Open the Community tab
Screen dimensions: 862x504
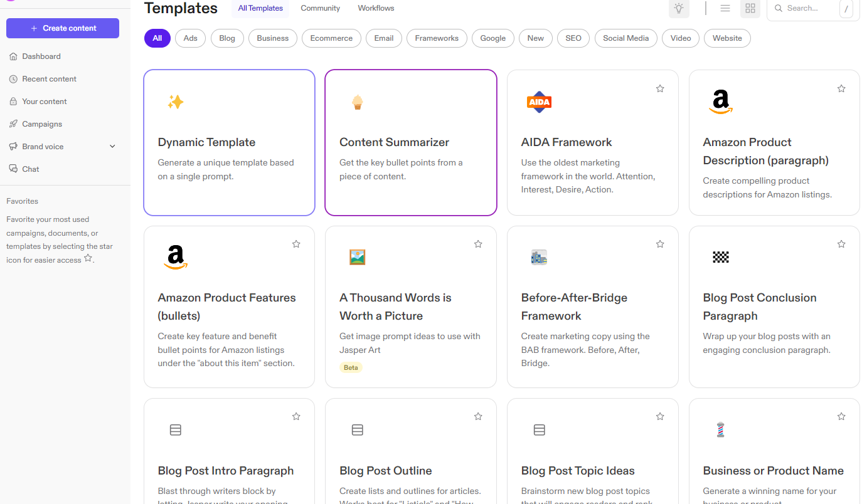pos(320,8)
